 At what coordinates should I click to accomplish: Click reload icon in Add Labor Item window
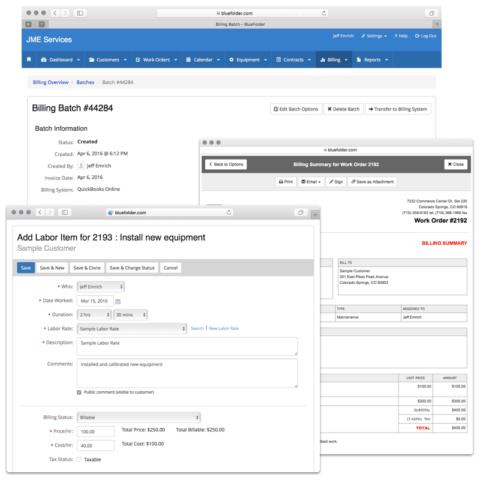pos(229,212)
